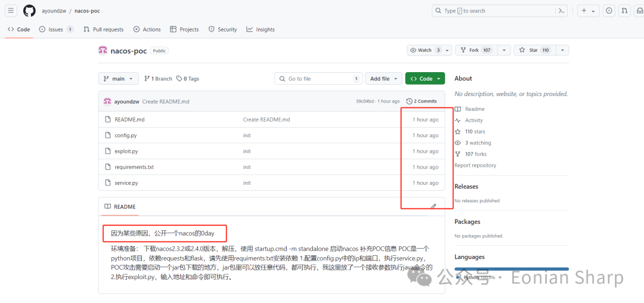The height and width of the screenshot is (303, 644).
Task: Fork the repository
Action: pos(476,50)
